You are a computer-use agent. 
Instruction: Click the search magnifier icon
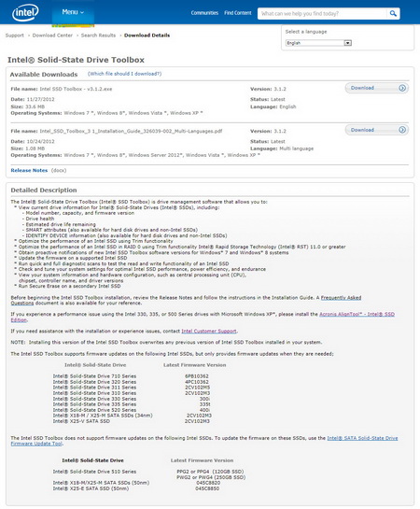pyautogui.click(x=393, y=14)
